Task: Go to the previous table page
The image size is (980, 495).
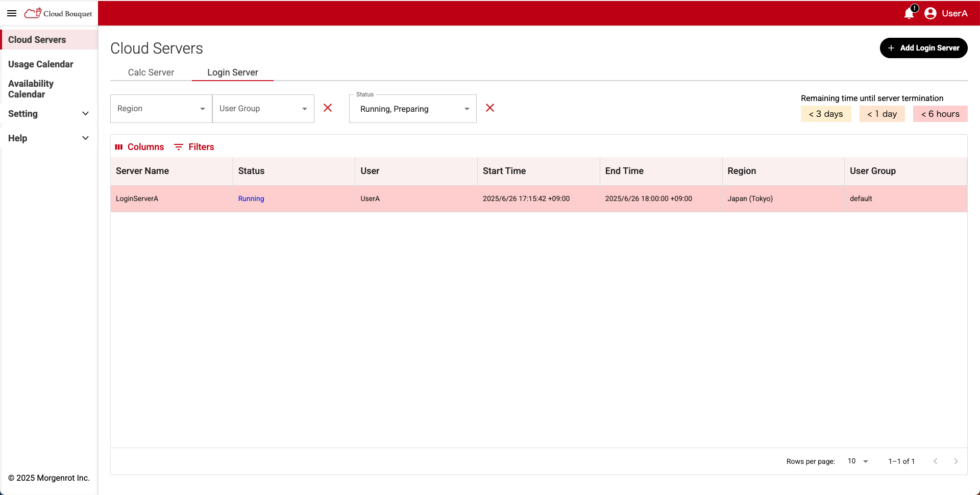Action: tap(936, 461)
